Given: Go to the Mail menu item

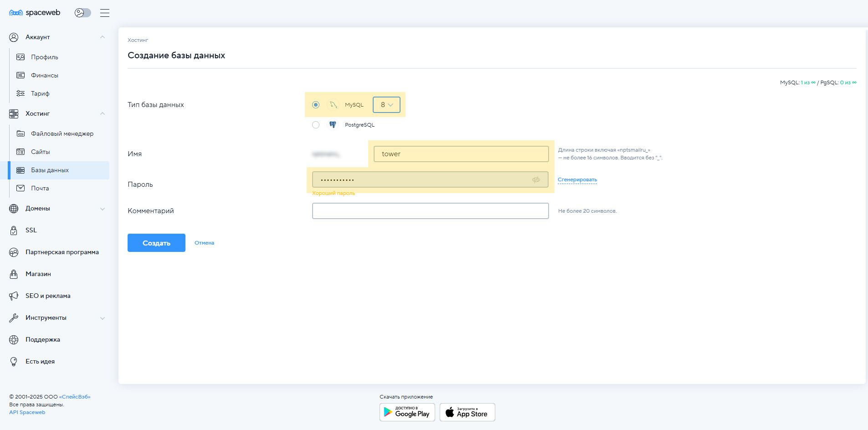Looking at the screenshot, I should point(40,188).
